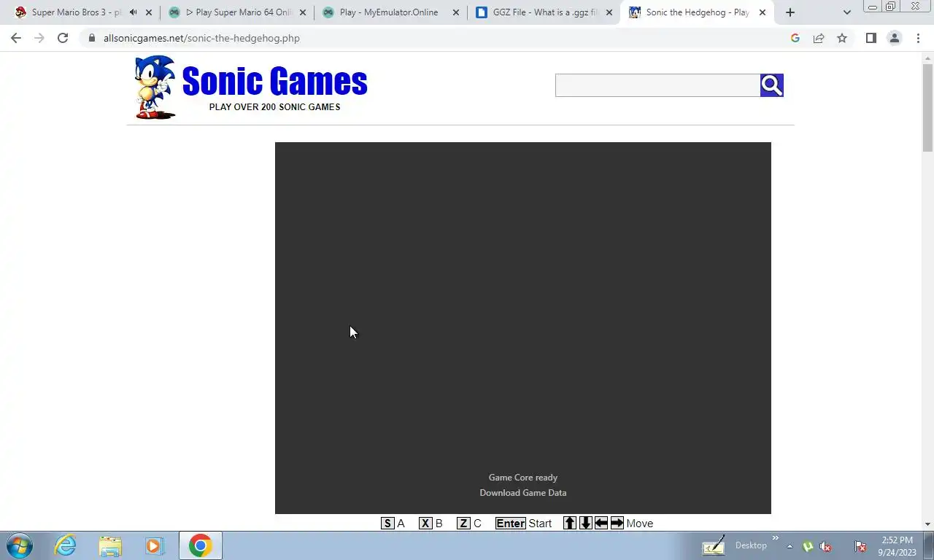934x560 pixels.
Task: Click the Download Game Data text
Action: [x=522, y=493]
